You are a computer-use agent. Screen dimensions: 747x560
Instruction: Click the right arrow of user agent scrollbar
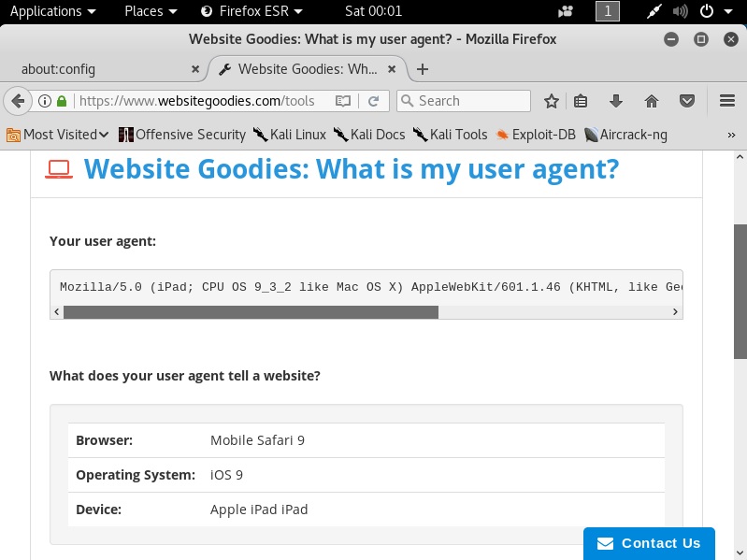(x=675, y=312)
